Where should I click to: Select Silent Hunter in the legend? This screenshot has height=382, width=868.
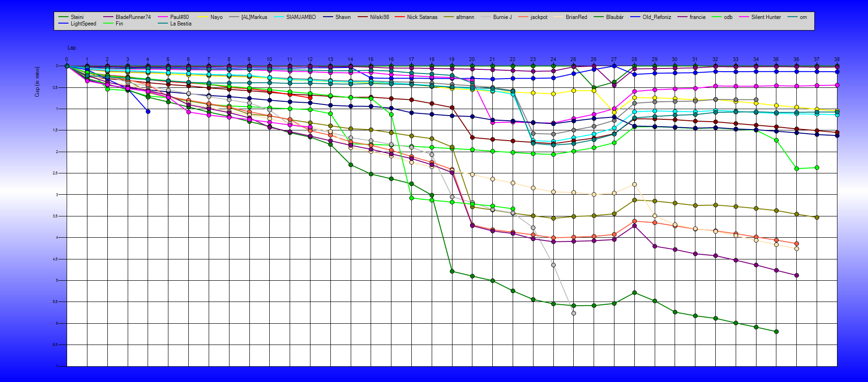(x=760, y=17)
